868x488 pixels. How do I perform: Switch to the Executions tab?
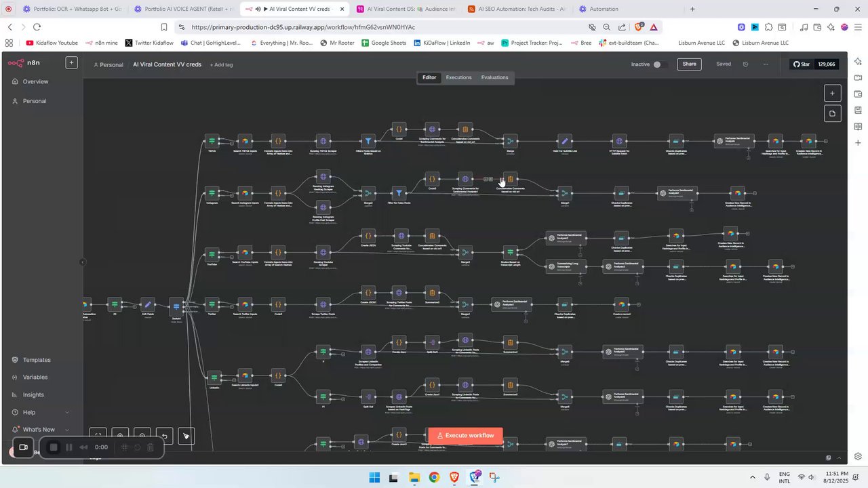click(458, 77)
